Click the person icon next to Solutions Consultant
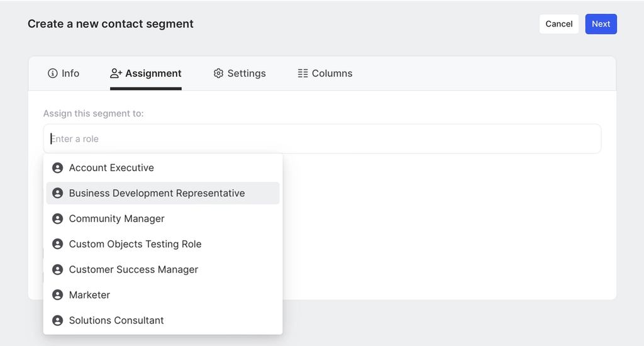 (57, 320)
